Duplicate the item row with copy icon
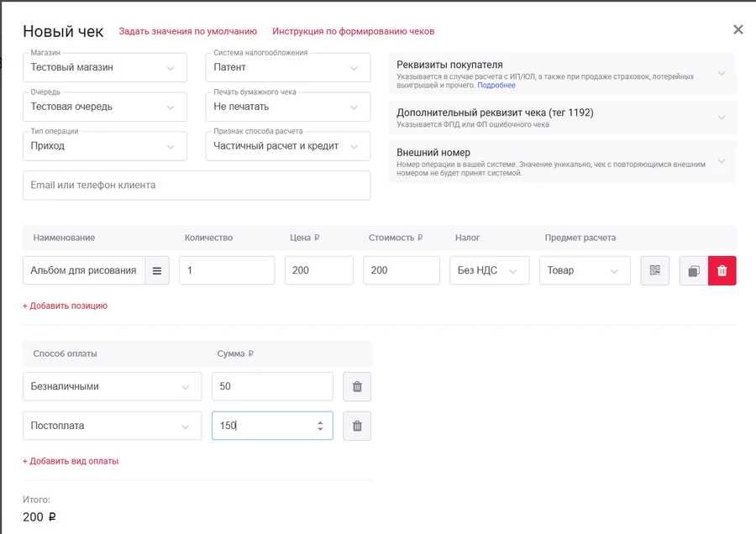The width and height of the screenshot is (756, 534). tap(693, 270)
